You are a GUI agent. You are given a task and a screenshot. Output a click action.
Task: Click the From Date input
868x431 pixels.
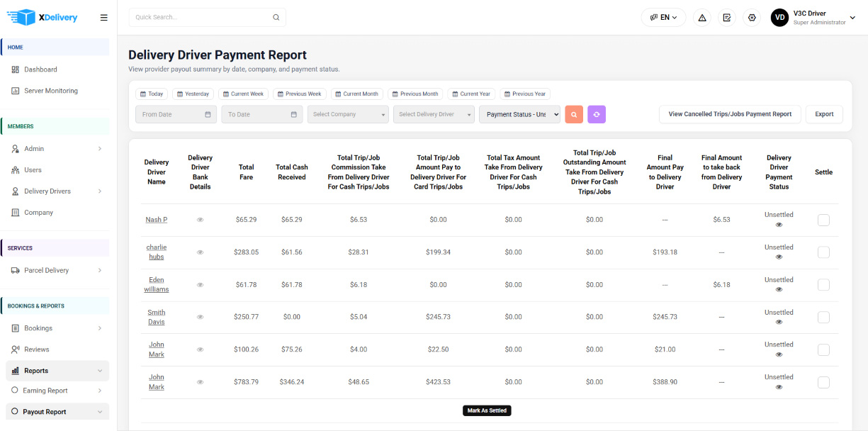[176, 114]
